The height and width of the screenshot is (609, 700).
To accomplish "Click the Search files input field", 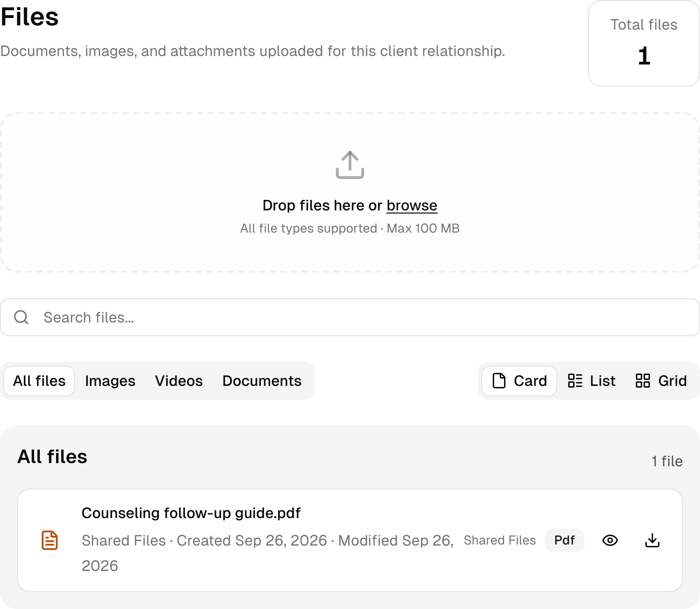I will (x=350, y=317).
